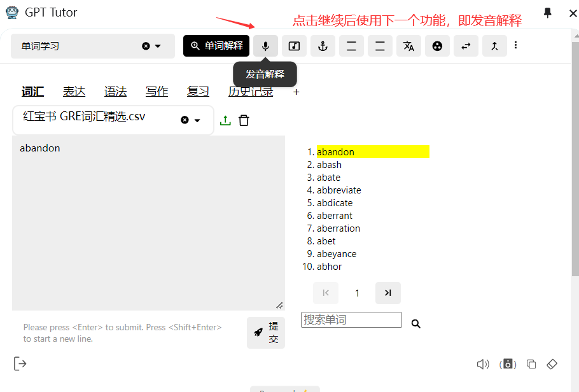Click the speaker audio icon
This screenshot has height=392, width=579.
point(483,364)
